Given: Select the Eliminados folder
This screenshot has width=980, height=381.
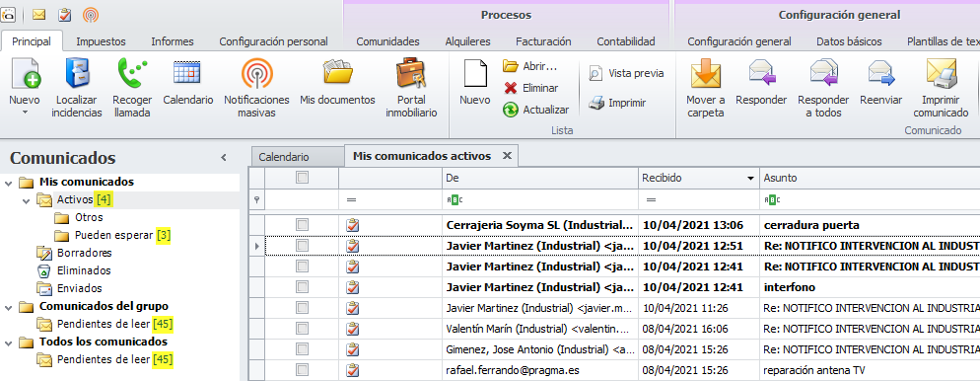Looking at the screenshot, I should point(84,270).
